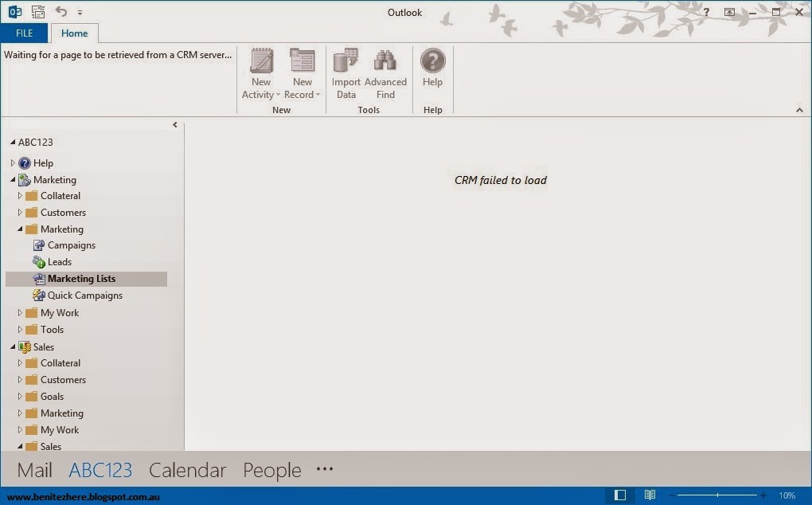Switch to Reading view in status bar

tap(650, 495)
